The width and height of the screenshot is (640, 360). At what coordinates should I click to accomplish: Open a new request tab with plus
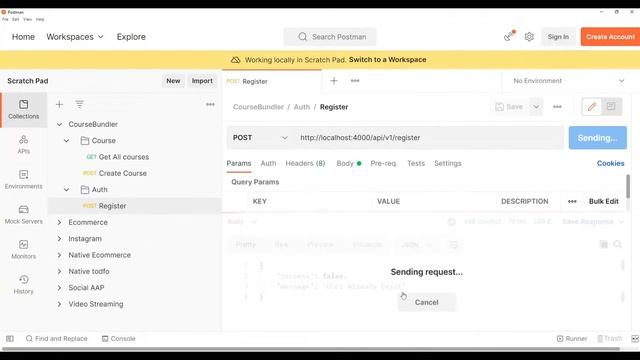point(334,81)
